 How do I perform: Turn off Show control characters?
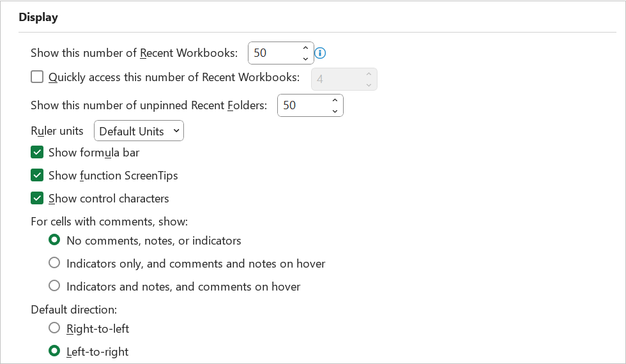coord(37,199)
